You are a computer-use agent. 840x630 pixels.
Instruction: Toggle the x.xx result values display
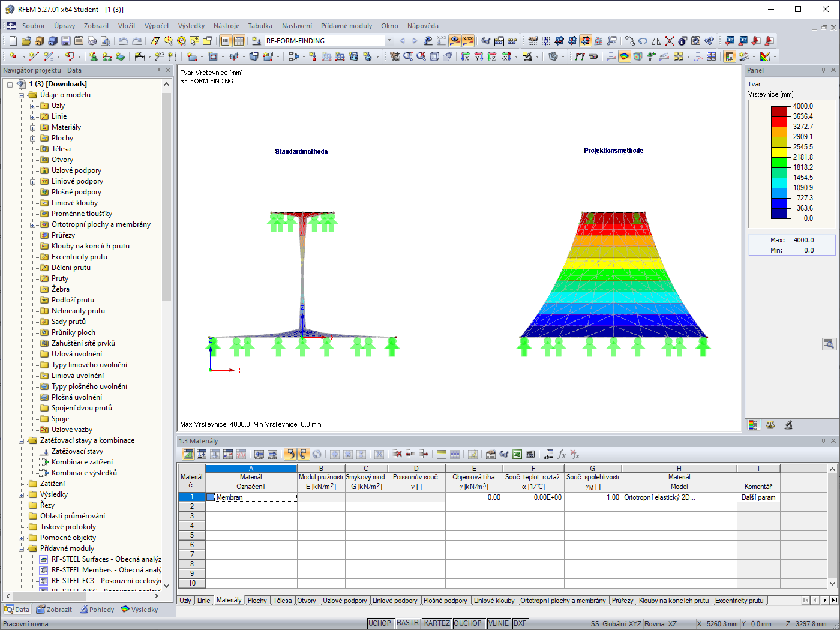click(x=468, y=41)
